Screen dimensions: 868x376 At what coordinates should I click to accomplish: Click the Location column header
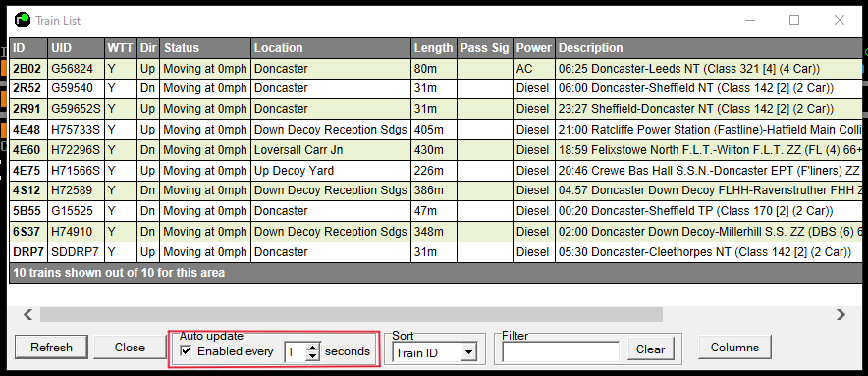coord(331,48)
